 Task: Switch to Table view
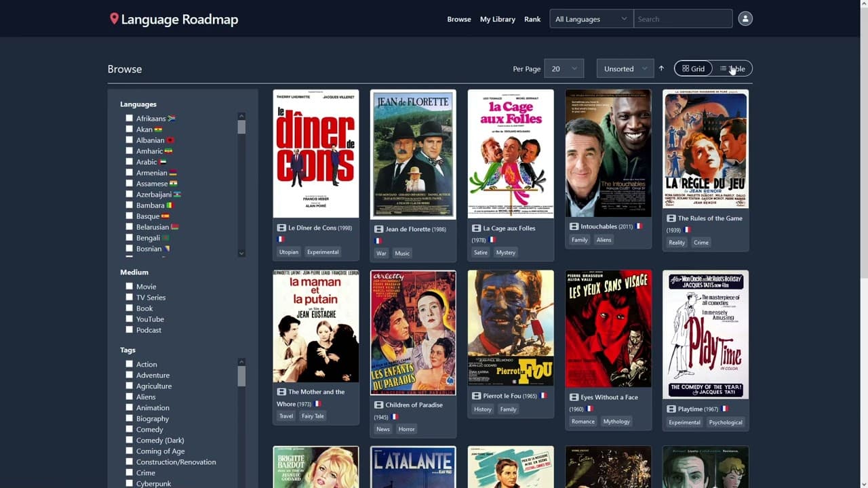(732, 68)
